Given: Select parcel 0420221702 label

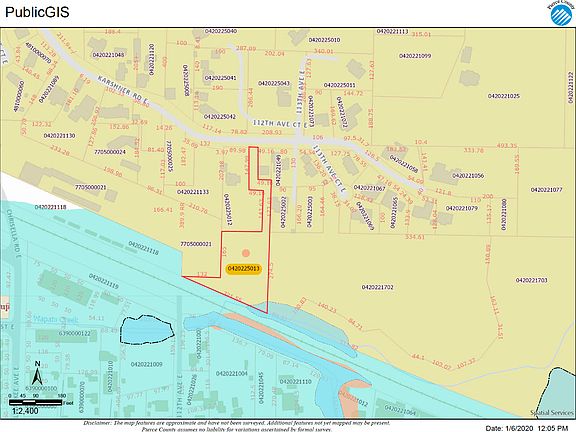Looking at the screenshot, I should click(378, 287).
